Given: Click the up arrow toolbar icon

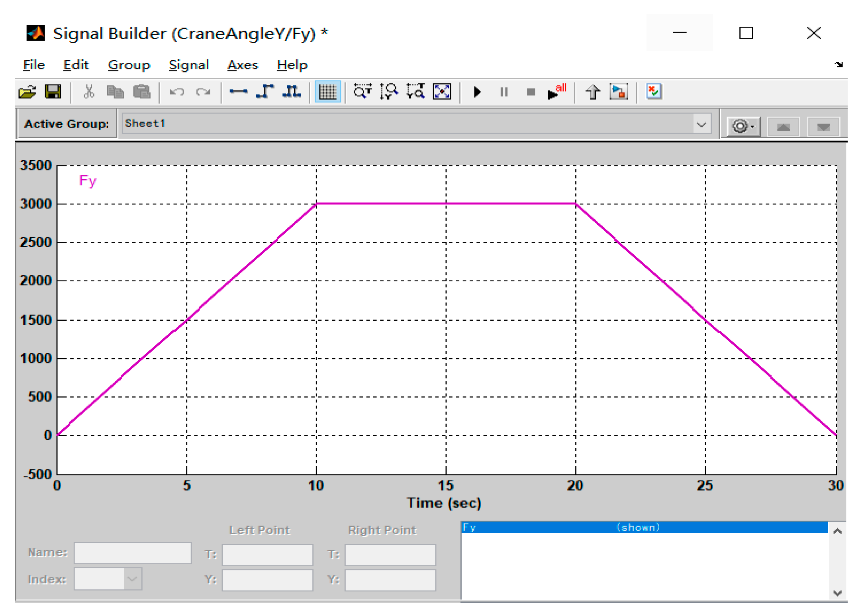Looking at the screenshot, I should 592,92.
